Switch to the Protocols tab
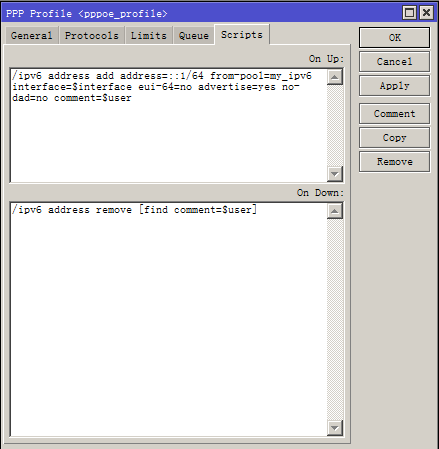The height and width of the screenshot is (449, 439). [92, 35]
